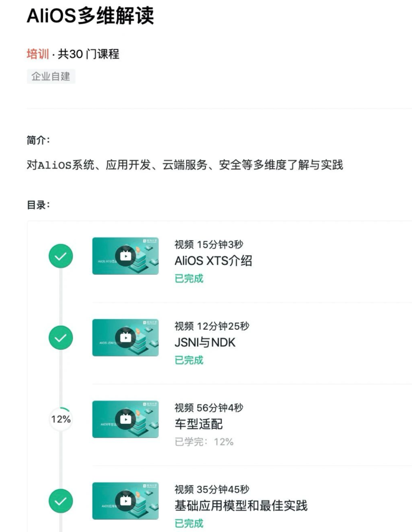Open 基础应用模型和最佳实践 course title

[241, 506]
